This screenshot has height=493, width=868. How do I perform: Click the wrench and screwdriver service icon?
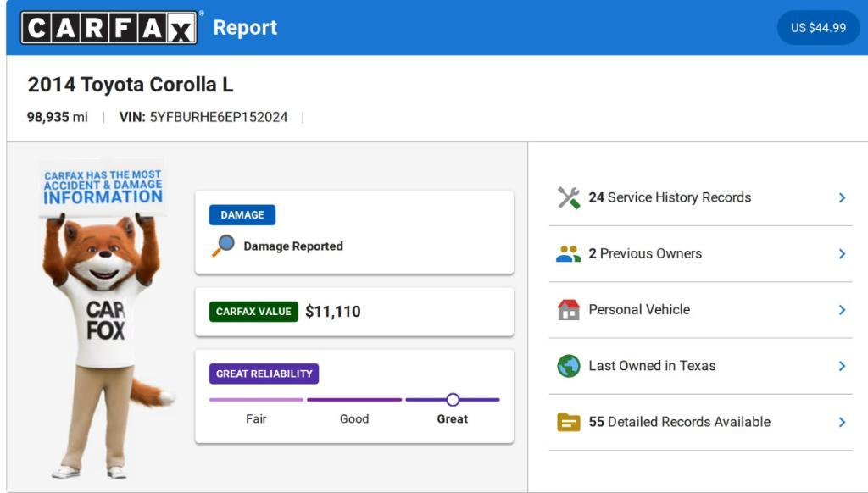pos(569,197)
